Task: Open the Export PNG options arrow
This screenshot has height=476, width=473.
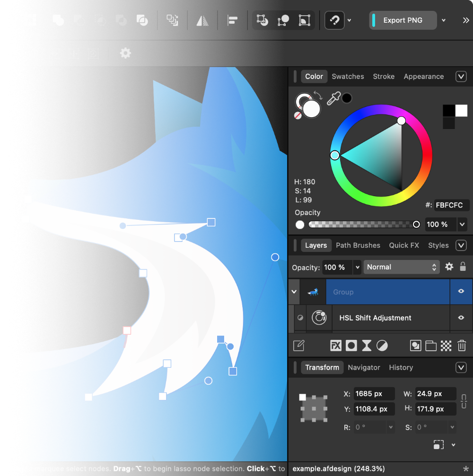Action: click(x=444, y=20)
